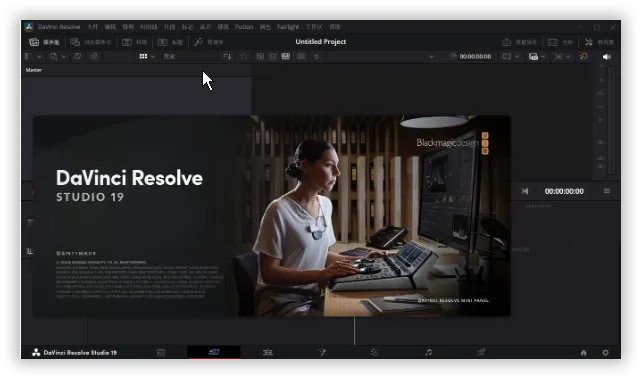Open the Fairlight menu
641x379 pixels.
click(x=288, y=27)
